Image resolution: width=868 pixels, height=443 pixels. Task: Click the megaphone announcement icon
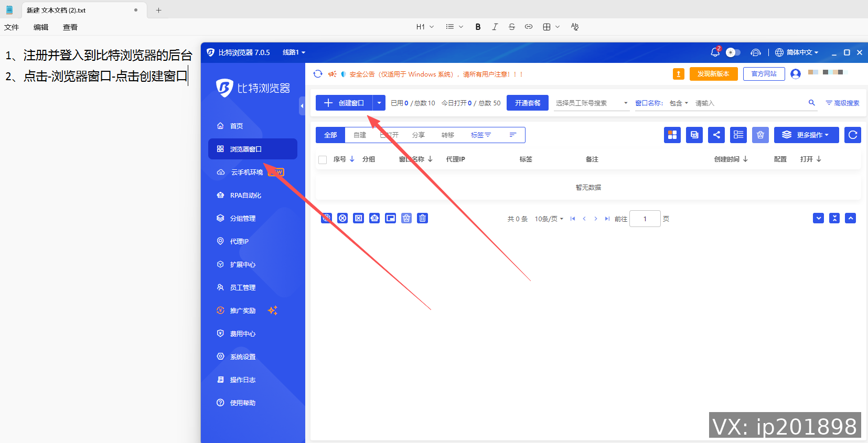point(332,74)
